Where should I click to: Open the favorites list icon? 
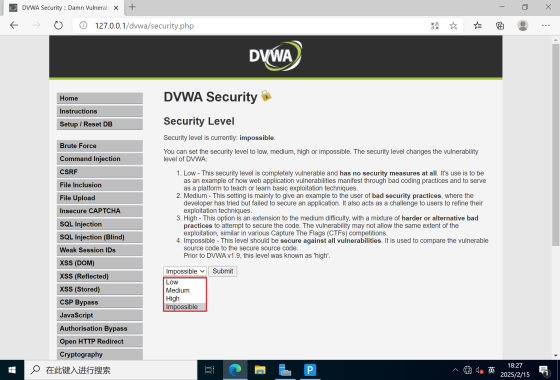pyautogui.click(x=478, y=25)
